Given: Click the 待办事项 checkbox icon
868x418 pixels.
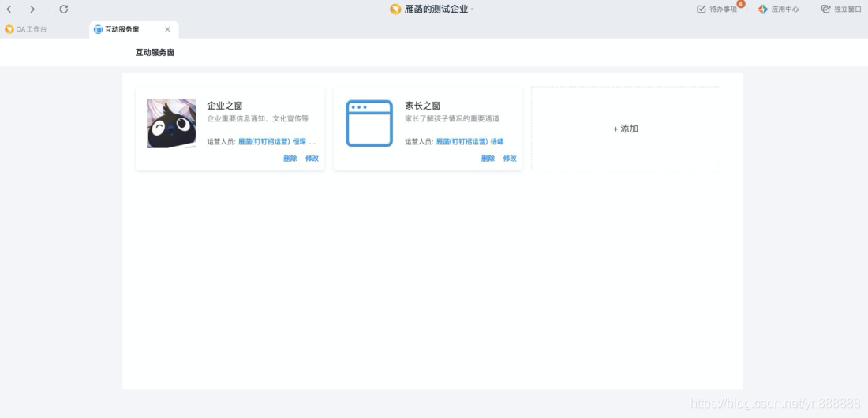Looking at the screenshot, I should pyautogui.click(x=701, y=9).
